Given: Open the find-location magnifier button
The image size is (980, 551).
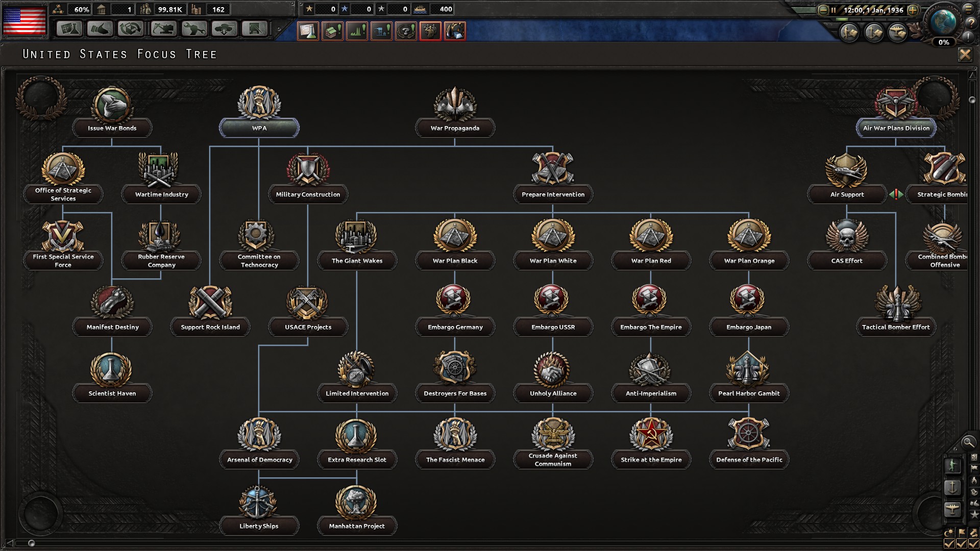Looking at the screenshot, I should coord(968,442).
